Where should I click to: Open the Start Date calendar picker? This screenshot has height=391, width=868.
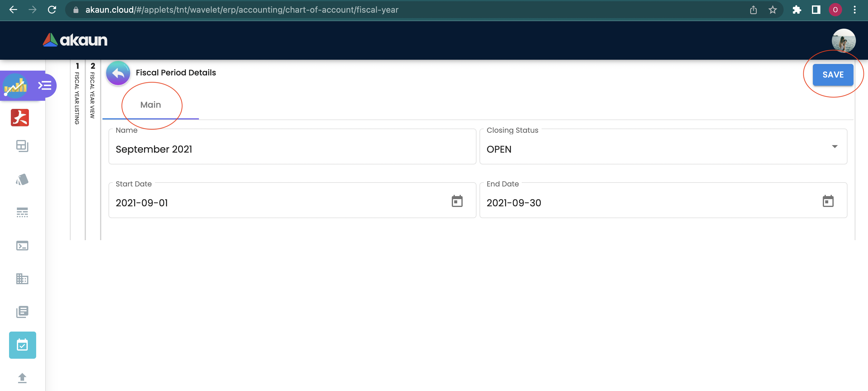[x=457, y=202]
